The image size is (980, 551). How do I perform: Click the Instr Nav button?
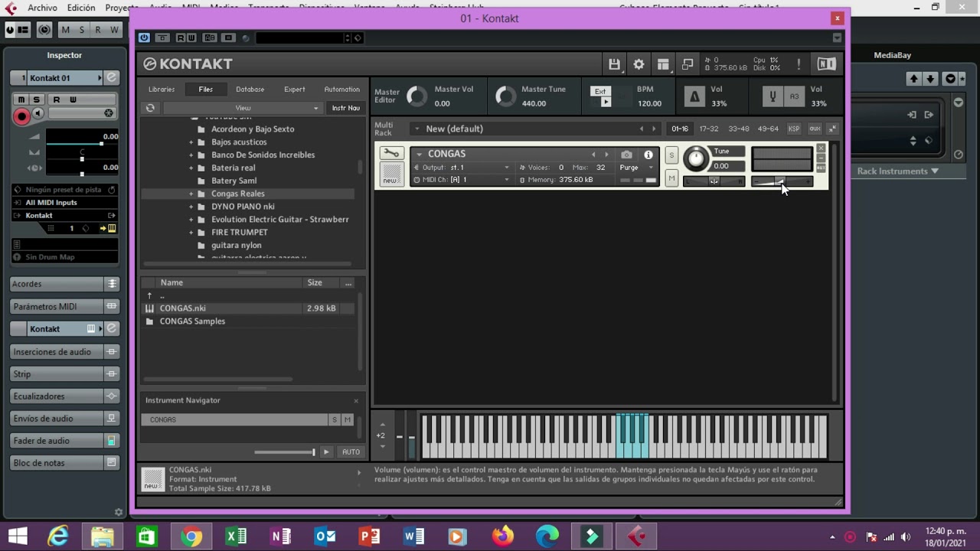(345, 108)
